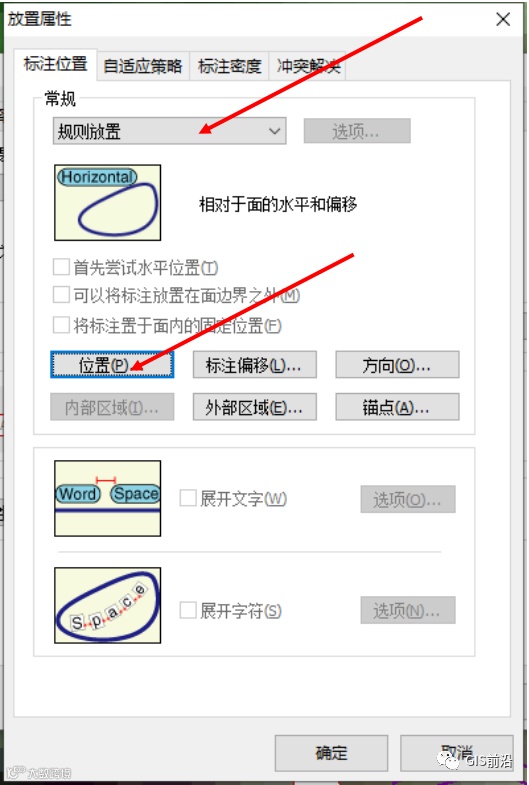Enable the 展开字符 checkbox
Viewport: 529px width, 785px height.
pyautogui.click(x=188, y=610)
